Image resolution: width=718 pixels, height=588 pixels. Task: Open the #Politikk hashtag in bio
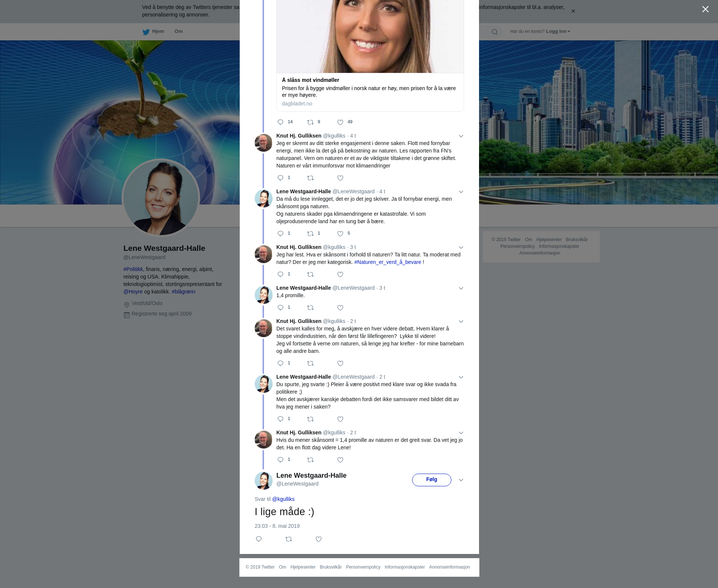tap(133, 269)
